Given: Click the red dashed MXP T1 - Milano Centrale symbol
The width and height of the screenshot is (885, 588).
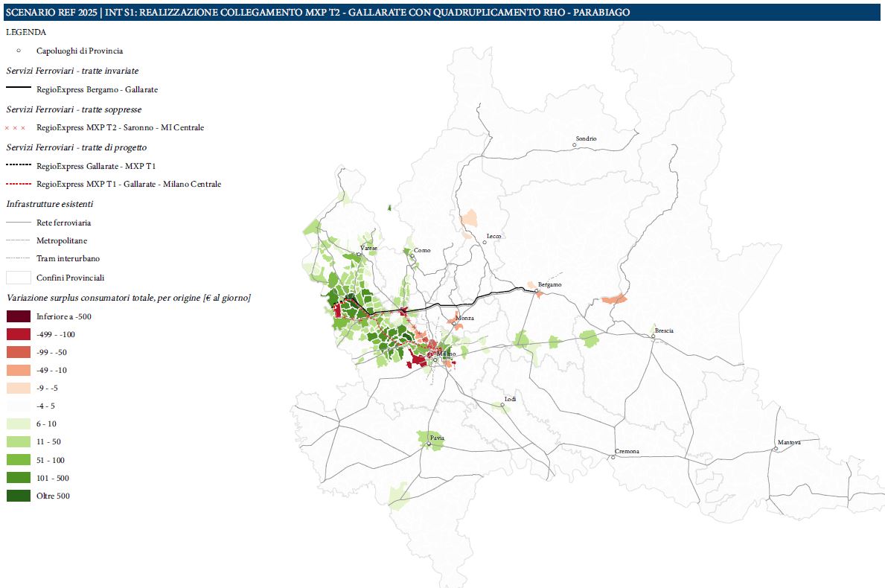Looking at the screenshot, I should 18,184.
